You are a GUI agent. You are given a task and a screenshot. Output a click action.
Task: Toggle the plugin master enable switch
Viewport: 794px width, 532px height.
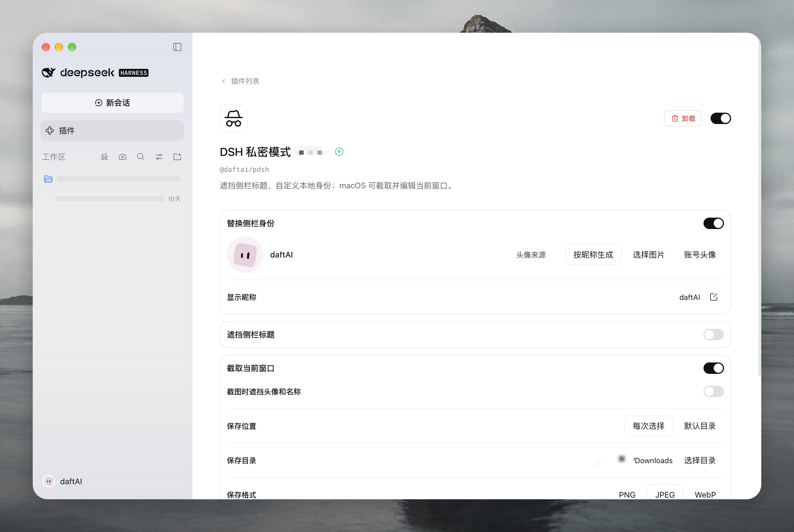[721, 118]
